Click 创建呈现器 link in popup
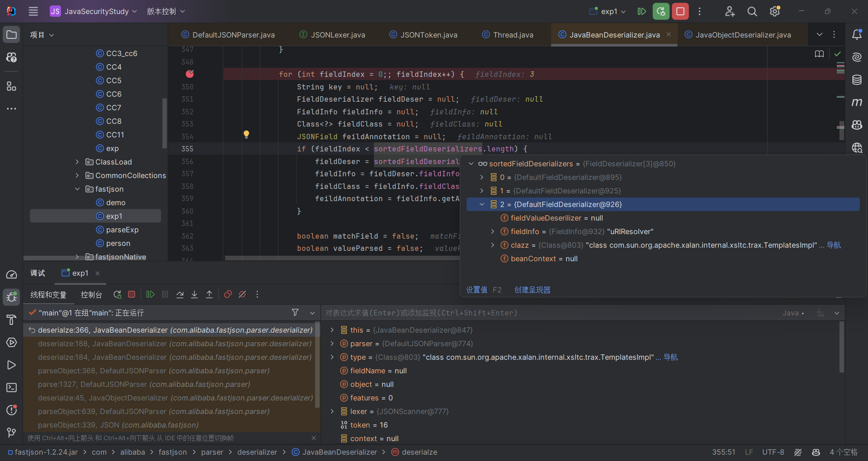 tap(532, 290)
